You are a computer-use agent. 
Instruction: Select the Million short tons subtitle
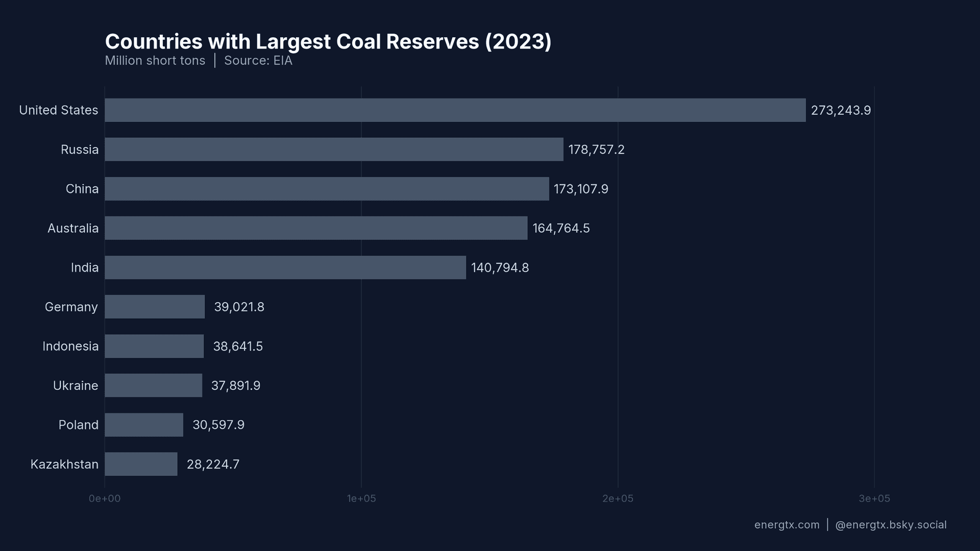155,60
